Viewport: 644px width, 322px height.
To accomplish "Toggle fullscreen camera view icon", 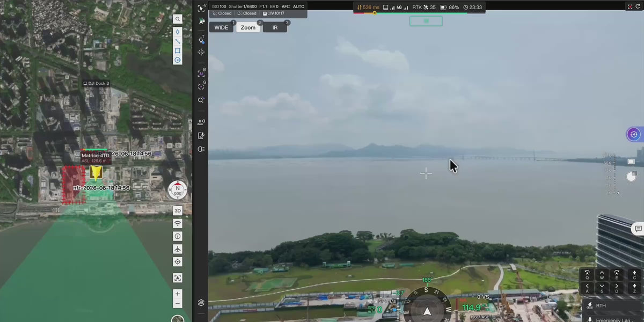I will 630,6.
